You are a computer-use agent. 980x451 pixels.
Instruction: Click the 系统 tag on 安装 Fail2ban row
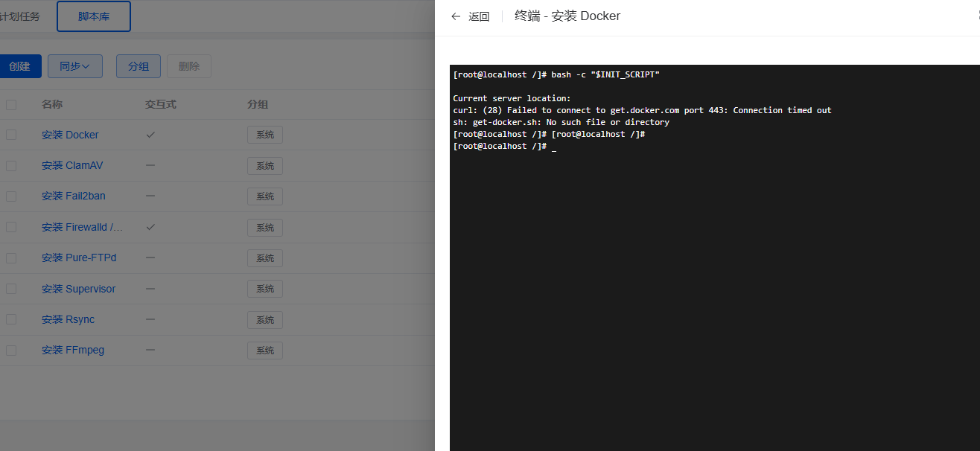[265, 196]
